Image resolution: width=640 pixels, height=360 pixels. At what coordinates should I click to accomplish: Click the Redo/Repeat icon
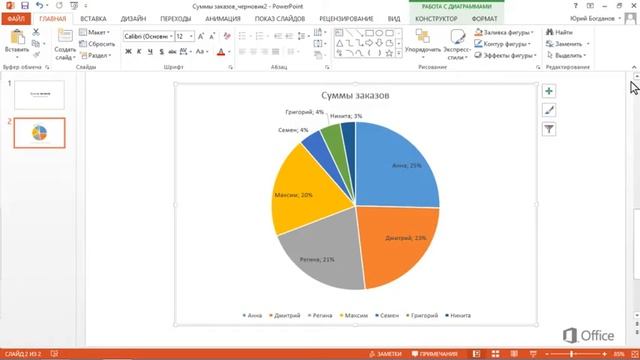click(x=59, y=6)
